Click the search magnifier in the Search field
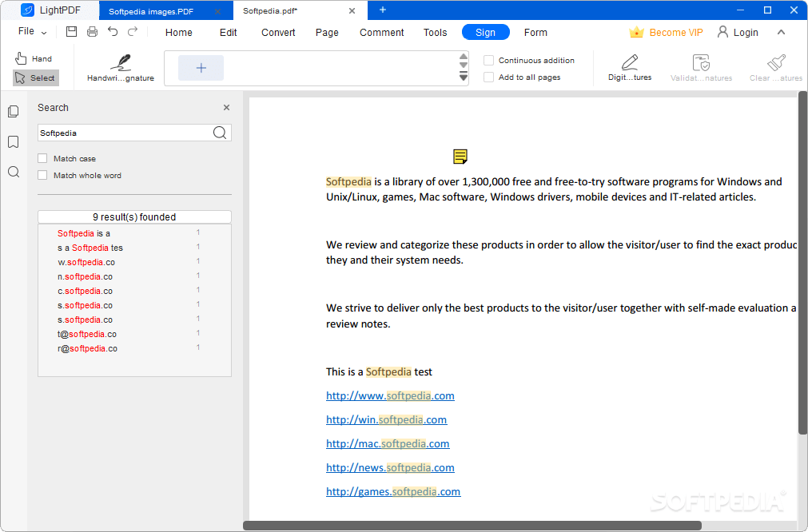This screenshot has height=532, width=808. 219,132
